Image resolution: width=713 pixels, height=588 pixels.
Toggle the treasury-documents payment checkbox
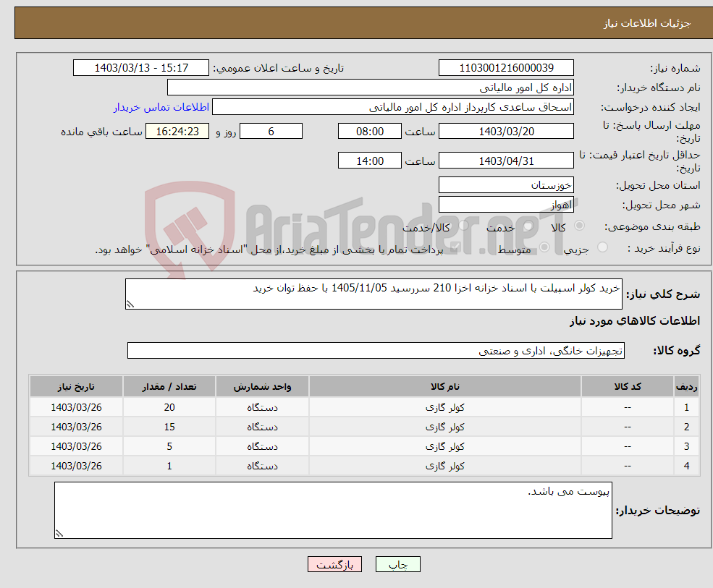[x=455, y=247]
